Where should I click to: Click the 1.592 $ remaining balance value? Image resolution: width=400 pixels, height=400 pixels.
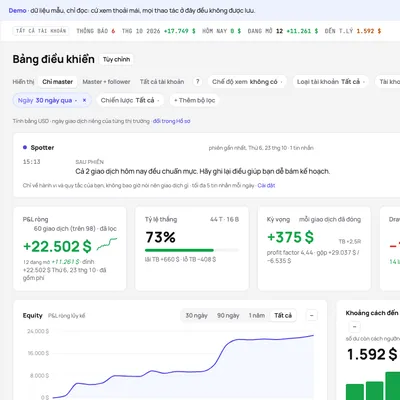tap(372, 354)
